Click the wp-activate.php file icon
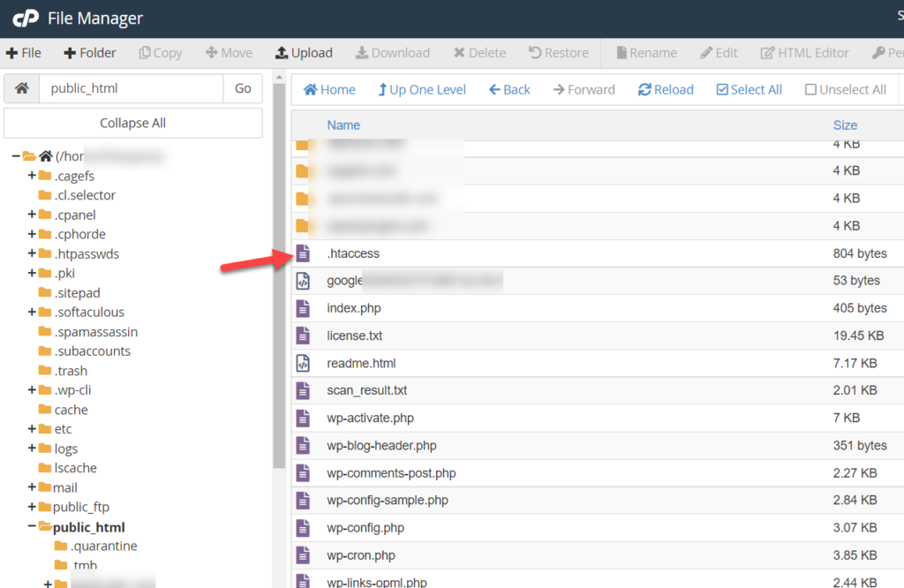The width and height of the screenshot is (904, 588). point(303,418)
